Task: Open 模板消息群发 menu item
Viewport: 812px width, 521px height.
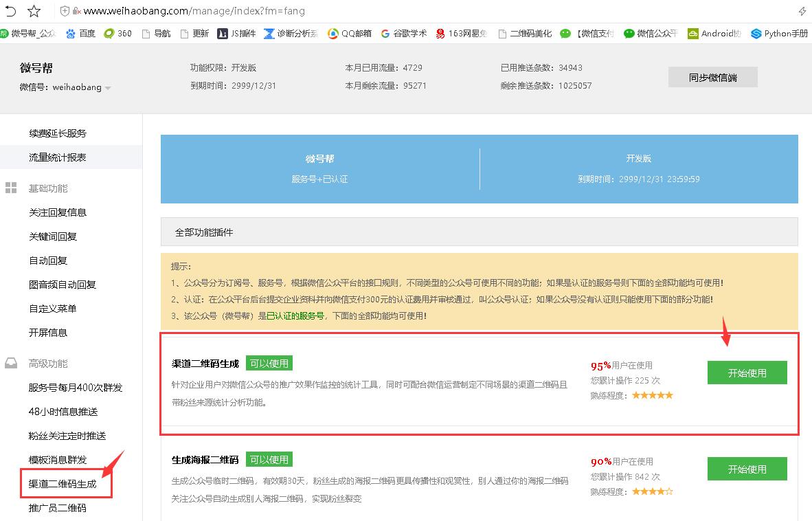Action: pyautogui.click(x=58, y=459)
